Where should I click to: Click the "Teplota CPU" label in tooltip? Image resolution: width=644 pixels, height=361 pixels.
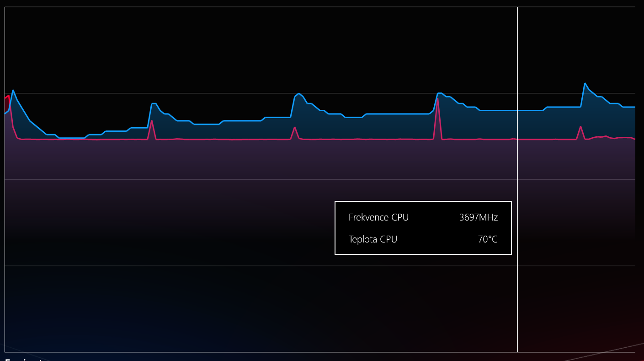[373, 239]
